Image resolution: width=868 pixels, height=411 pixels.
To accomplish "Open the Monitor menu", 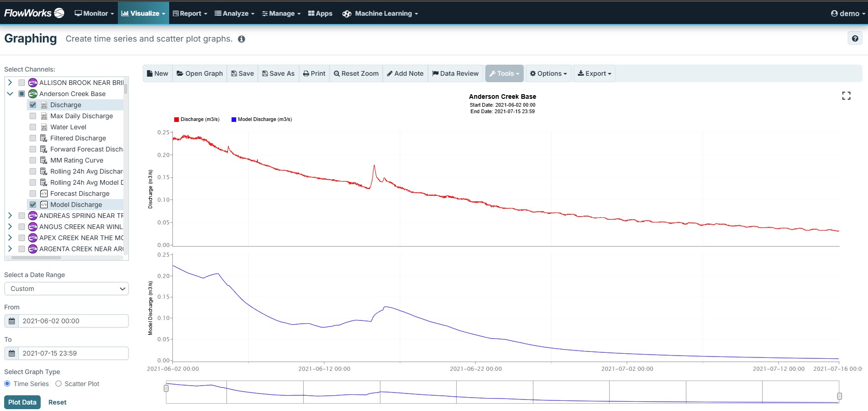I will (x=94, y=13).
